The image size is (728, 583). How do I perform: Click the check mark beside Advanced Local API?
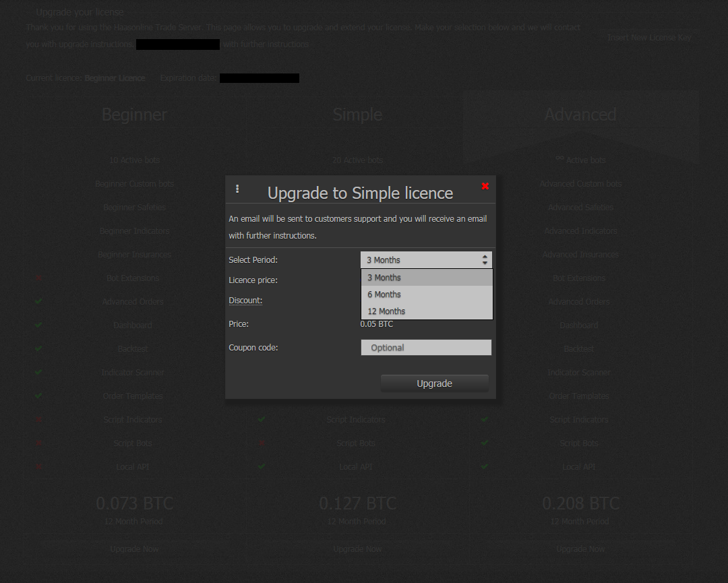485,466
